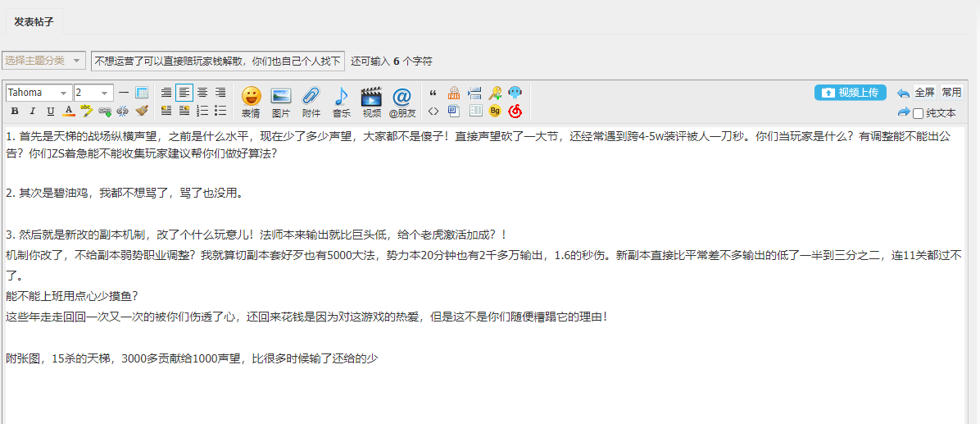Apply float-right layout
The height and width of the screenshot is (424, 980).
coord(184,112)
